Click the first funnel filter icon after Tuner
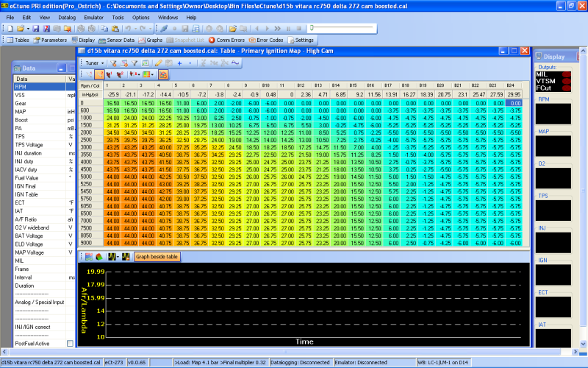Image resolution: width=588 pixels, height=368 pixels. coord(114,63)
